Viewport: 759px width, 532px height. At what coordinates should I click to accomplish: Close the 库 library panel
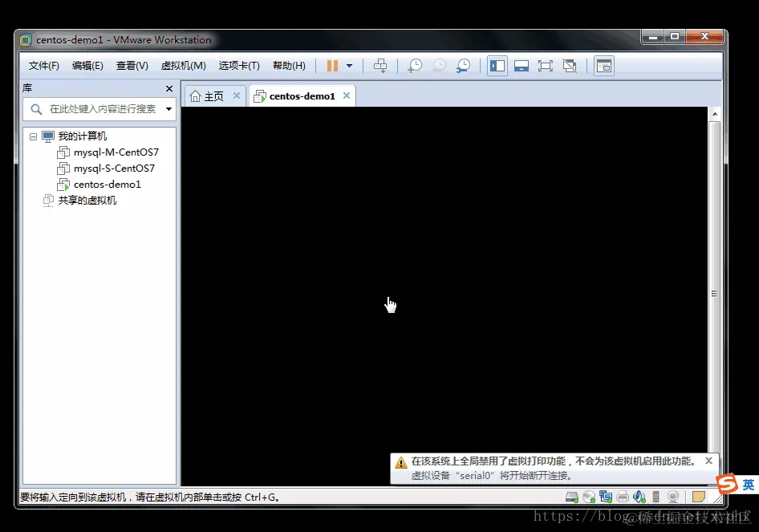(x=169, y=88)
